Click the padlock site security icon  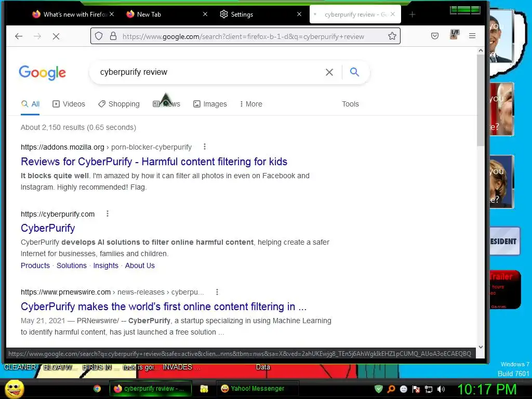(113, 36)
